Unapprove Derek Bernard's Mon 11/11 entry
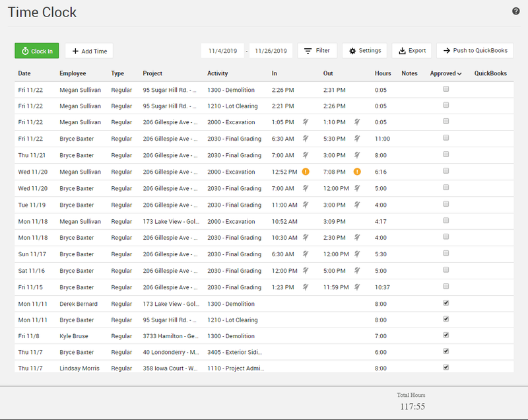This screenshot has width=528, height=420. pos(446,303)
